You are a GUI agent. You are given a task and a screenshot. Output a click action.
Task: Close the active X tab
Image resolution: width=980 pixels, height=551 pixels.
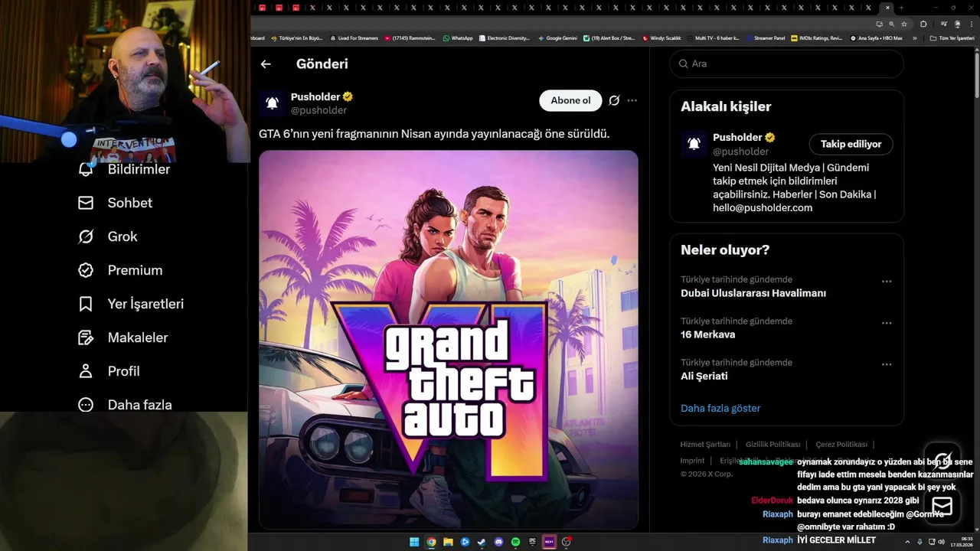point(887,8)
